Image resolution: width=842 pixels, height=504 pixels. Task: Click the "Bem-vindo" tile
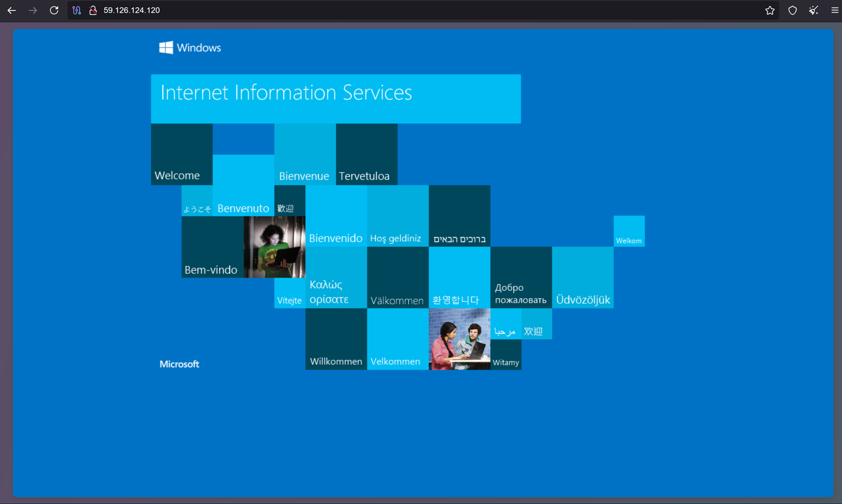212,247
